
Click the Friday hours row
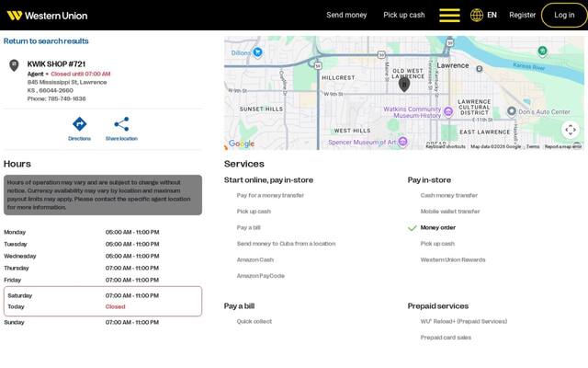(x=103, y=280)
